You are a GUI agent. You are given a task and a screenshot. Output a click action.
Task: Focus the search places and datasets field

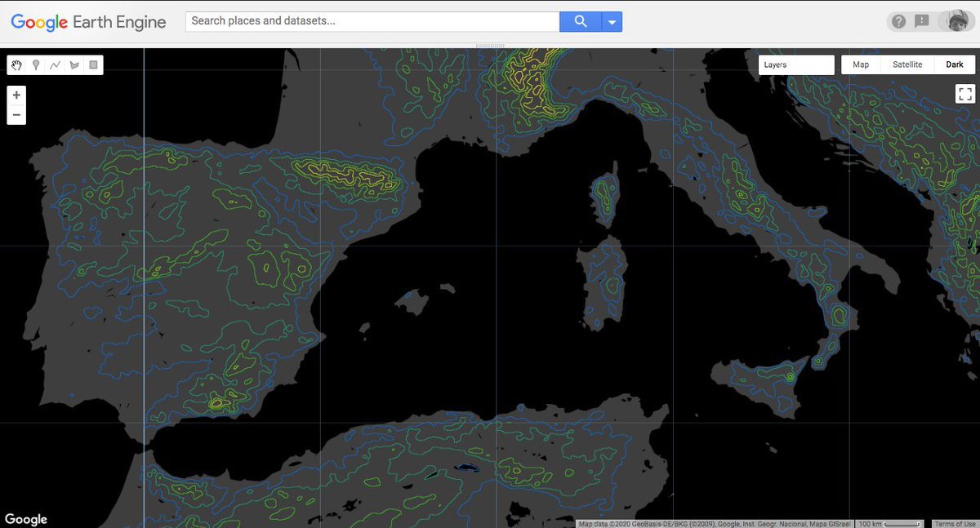tap(372, 22)
